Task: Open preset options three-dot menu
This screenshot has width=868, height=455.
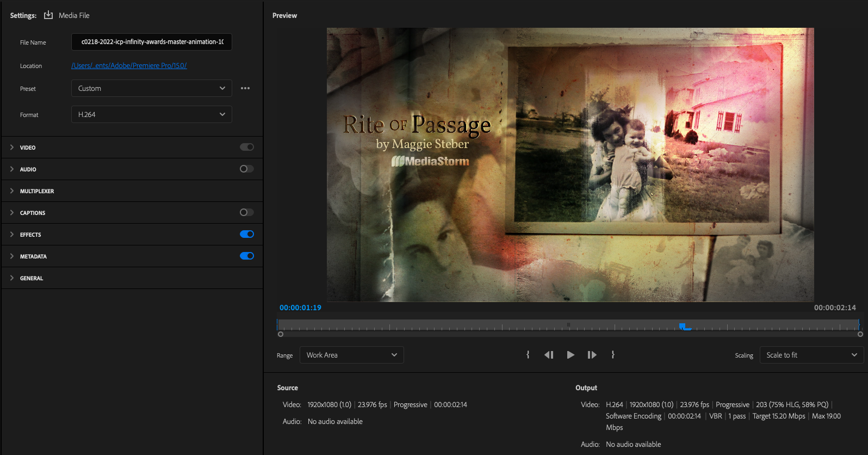Action: click(x=245, y=88)
